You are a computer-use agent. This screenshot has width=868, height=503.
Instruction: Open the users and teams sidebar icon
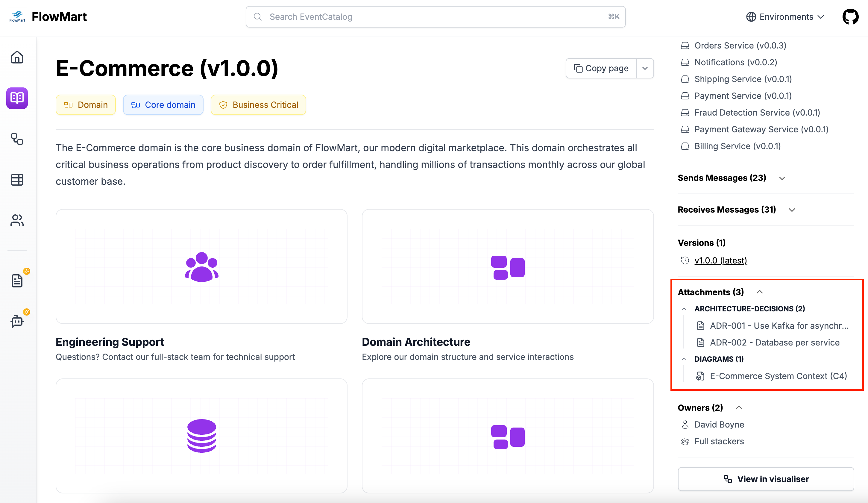pyautogui.click(x=17, y=220)
